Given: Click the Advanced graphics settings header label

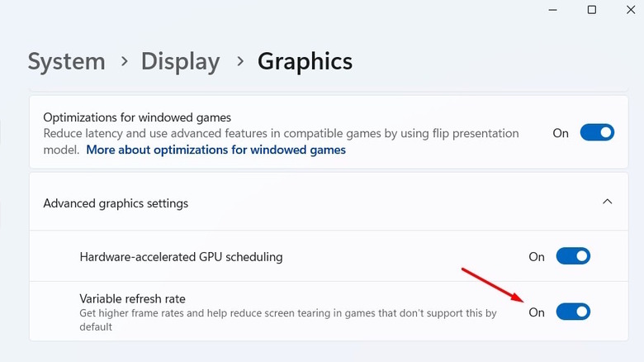Looking at the screenshot, I should pos(116,203).
